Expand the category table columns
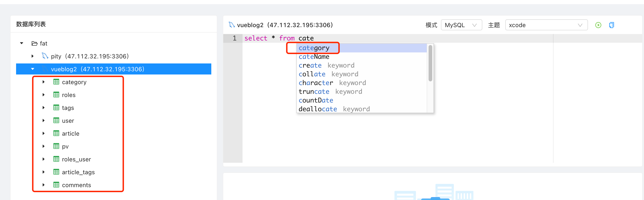 click(43, 82)
